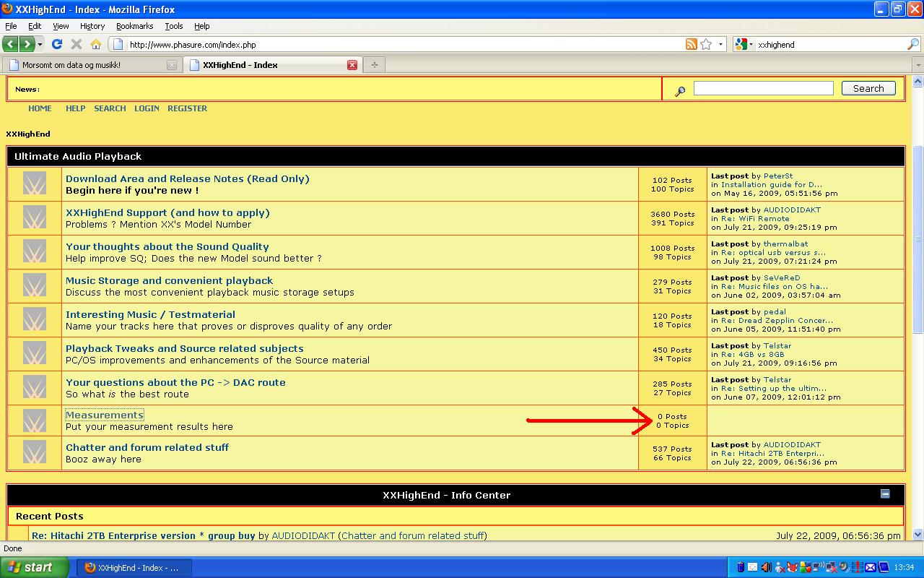The height and width of the screenshot is (578, 924).
Task: Click the Stop loading icon
Action: point(77,44)
